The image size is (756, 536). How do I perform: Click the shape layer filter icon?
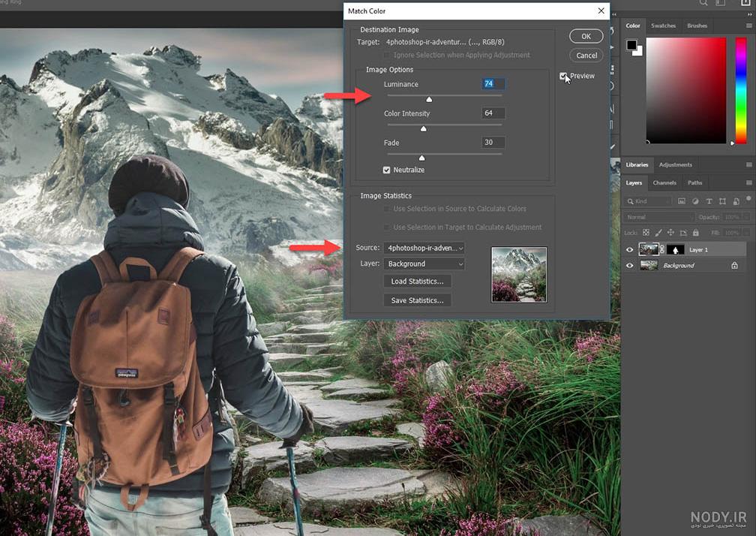[722, 201]
